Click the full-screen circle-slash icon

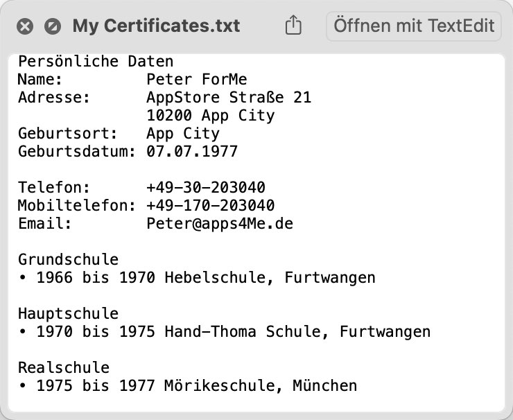tap(53, 26)
